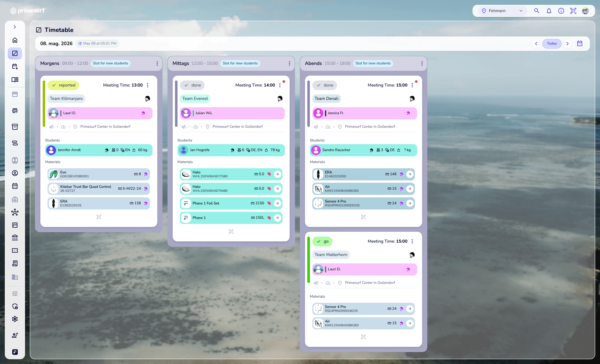This screenshot has height=364, width=600.
Task: Select instructor Jessica Fr. row
Action: pos(364,113)
